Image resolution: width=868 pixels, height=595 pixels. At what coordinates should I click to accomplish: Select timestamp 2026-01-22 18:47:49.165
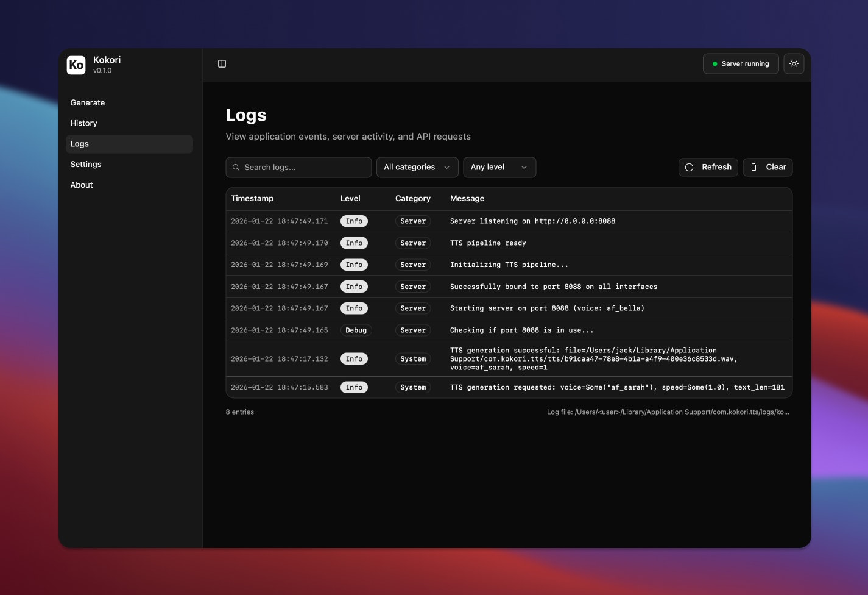point(280,330)
